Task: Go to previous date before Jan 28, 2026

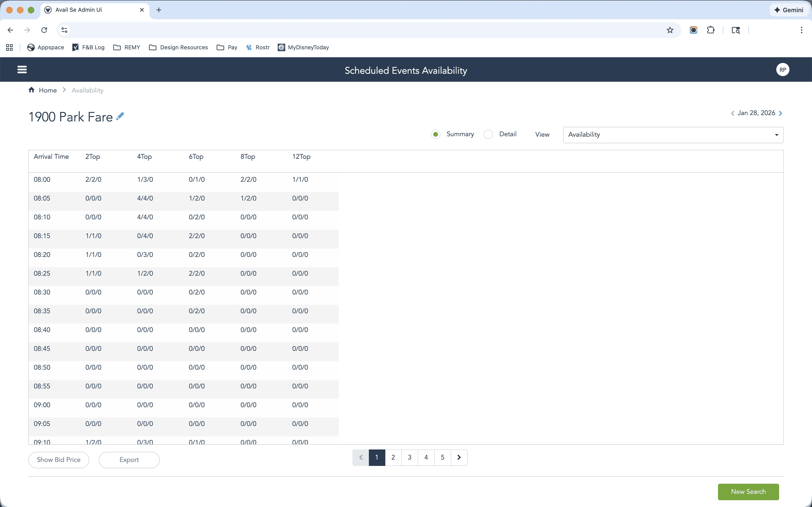Action: (733, 113)
